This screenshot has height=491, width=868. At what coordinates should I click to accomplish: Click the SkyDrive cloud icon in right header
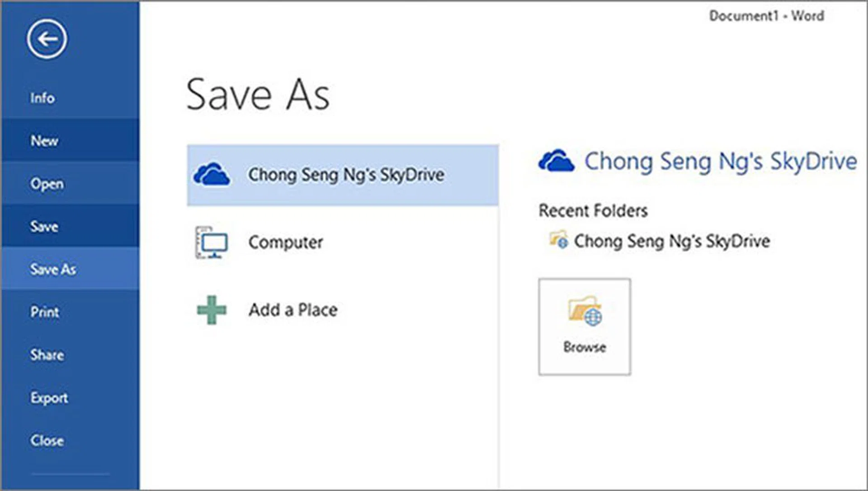point(557,161)
